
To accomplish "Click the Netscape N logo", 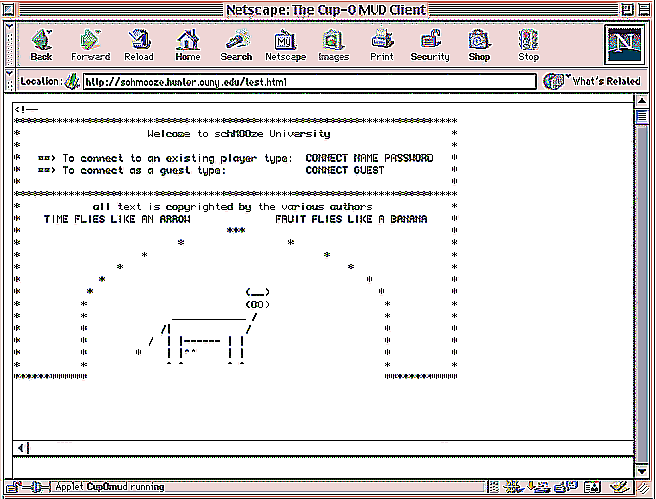I will click(x=624, y=44).
